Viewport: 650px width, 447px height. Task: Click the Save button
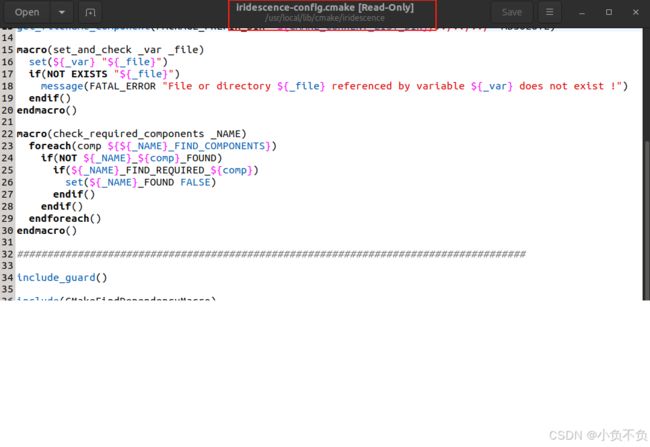pos(512,12)
